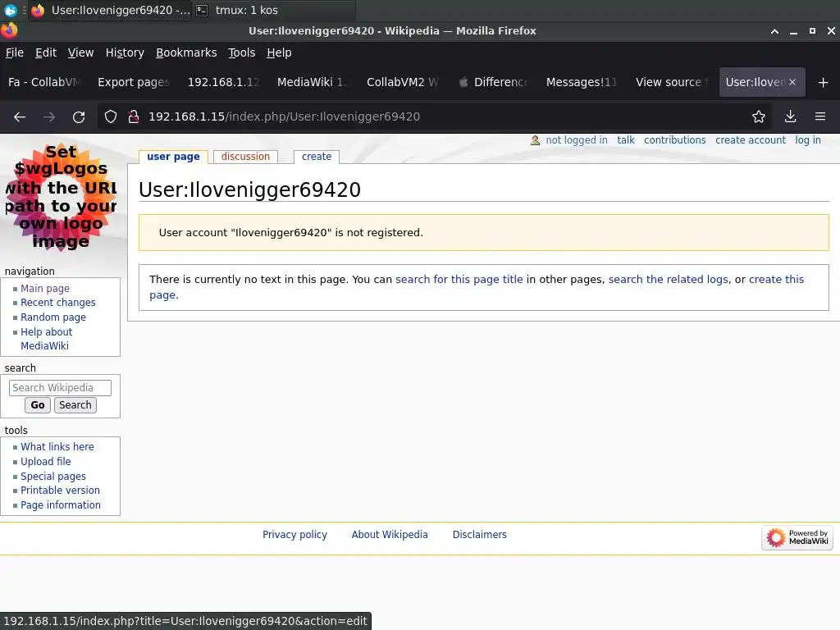Open Random page link
This screenshot has height=630, width=840.
53,317
